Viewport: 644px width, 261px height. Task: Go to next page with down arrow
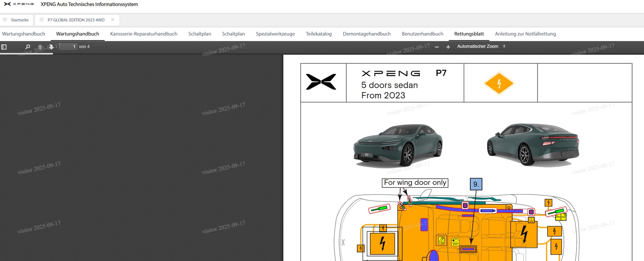(51, 47)
